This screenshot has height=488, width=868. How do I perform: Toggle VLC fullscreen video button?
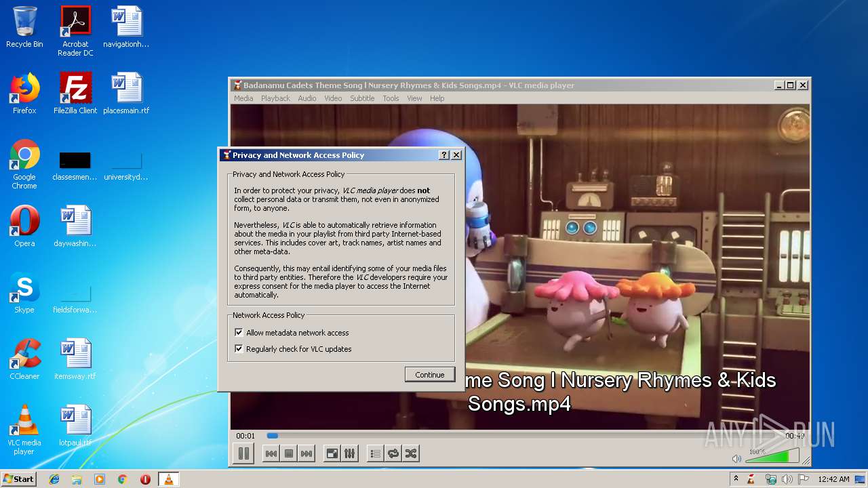(x=332, y=454)
